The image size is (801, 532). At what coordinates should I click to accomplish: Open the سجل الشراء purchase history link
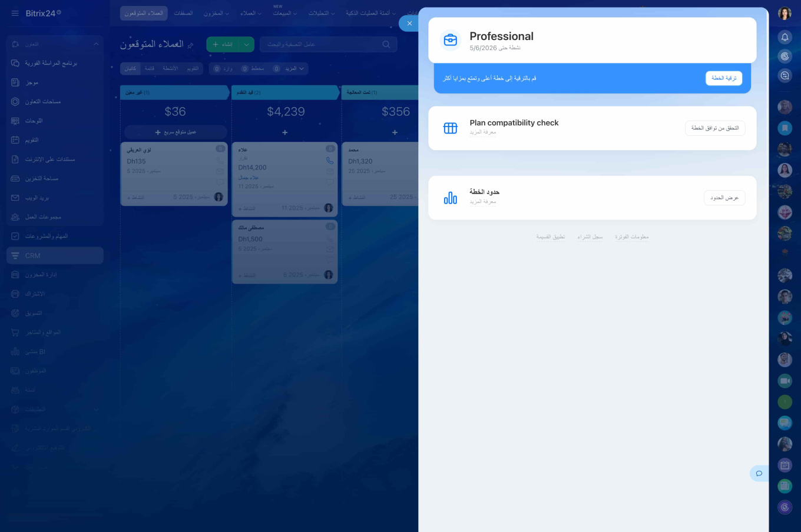pos(590,237)
